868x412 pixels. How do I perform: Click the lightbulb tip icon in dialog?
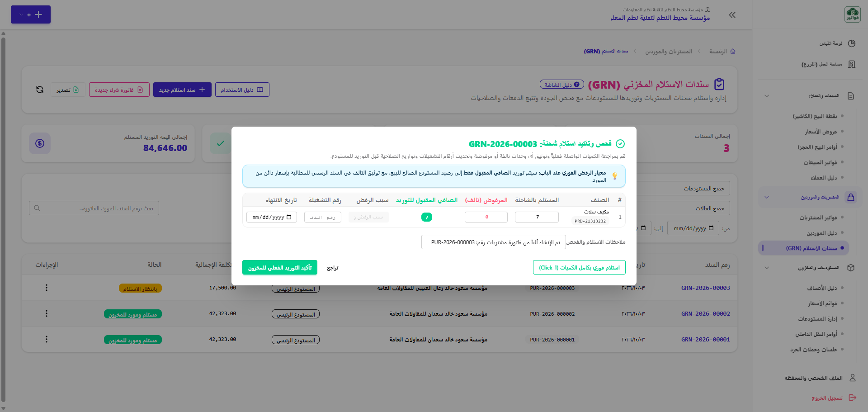click(x=615, y=176)
